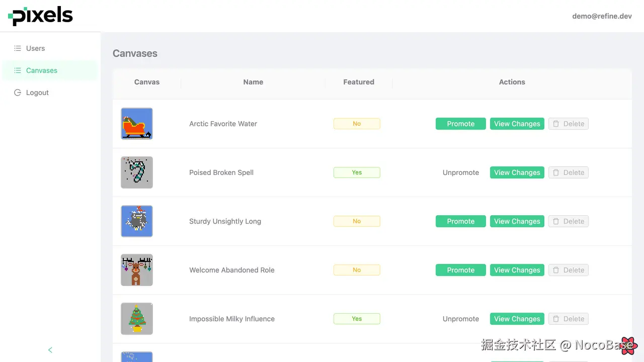View changes for Welcome Abandoned Role
Screen dimensions: 644x362
pos(517,270)
